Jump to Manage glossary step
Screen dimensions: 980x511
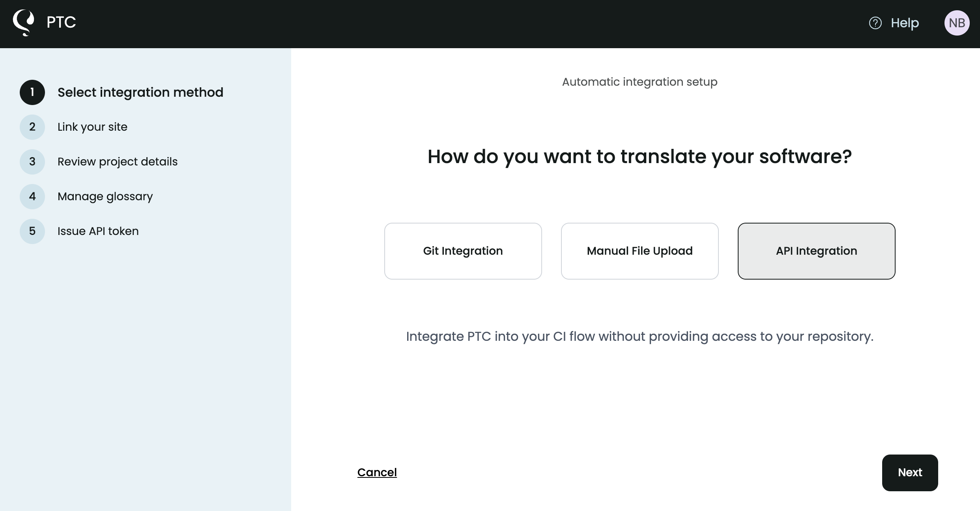105,196
